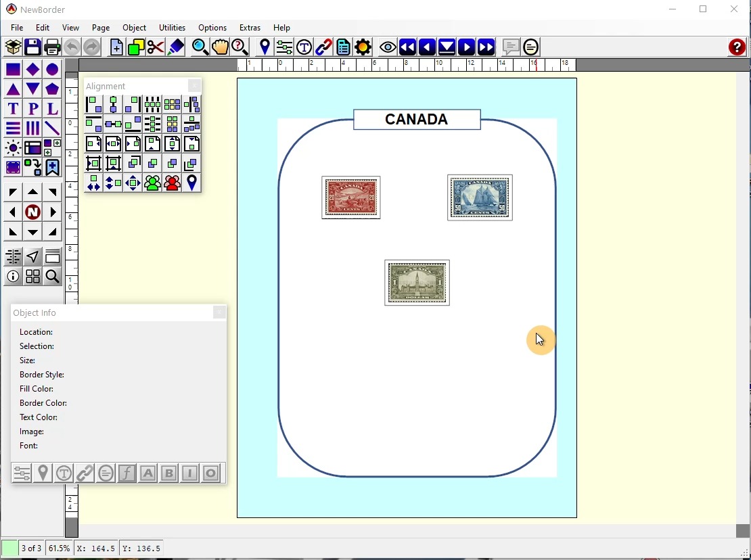Click the red people ungroup icon
Viewport: 751px width, 560px height.
[172, 183]
